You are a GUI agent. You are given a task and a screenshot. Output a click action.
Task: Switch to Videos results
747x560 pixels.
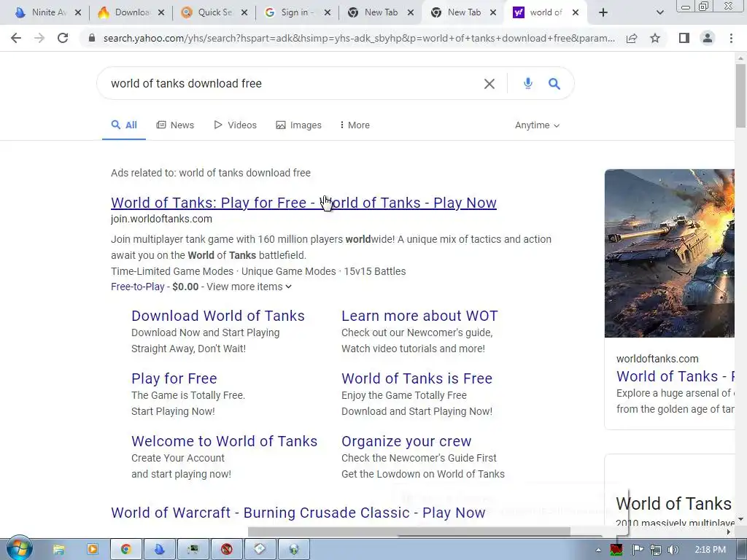coord(236,125)
